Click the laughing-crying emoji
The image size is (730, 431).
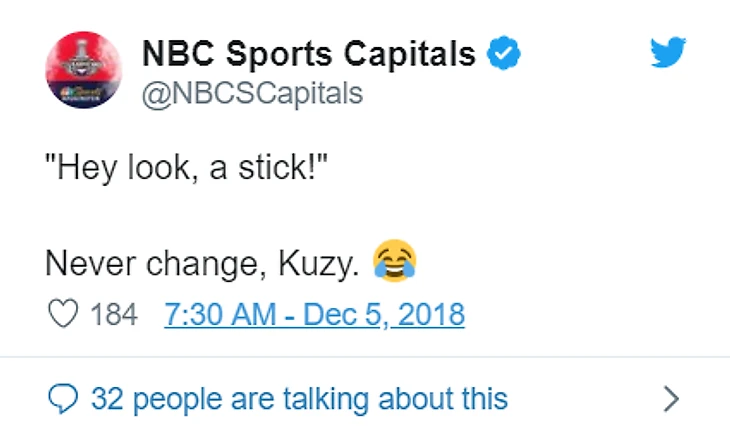pyautogui.click(x=394, y=262)
